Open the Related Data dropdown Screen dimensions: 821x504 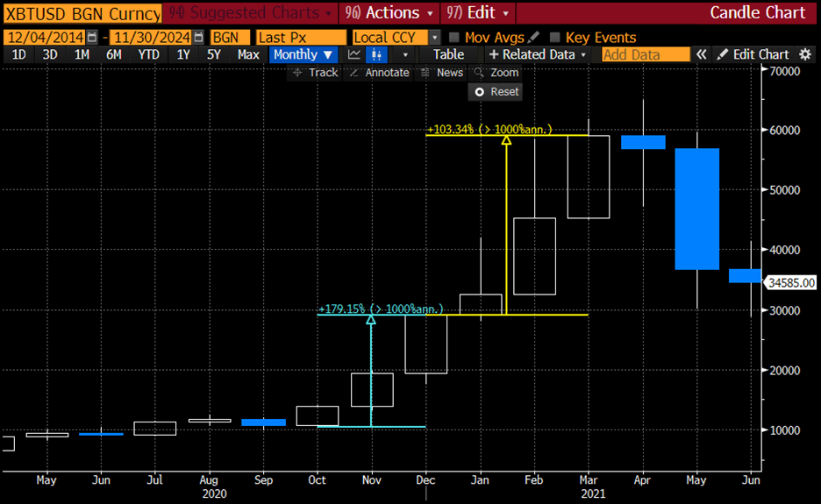[537, 54]
